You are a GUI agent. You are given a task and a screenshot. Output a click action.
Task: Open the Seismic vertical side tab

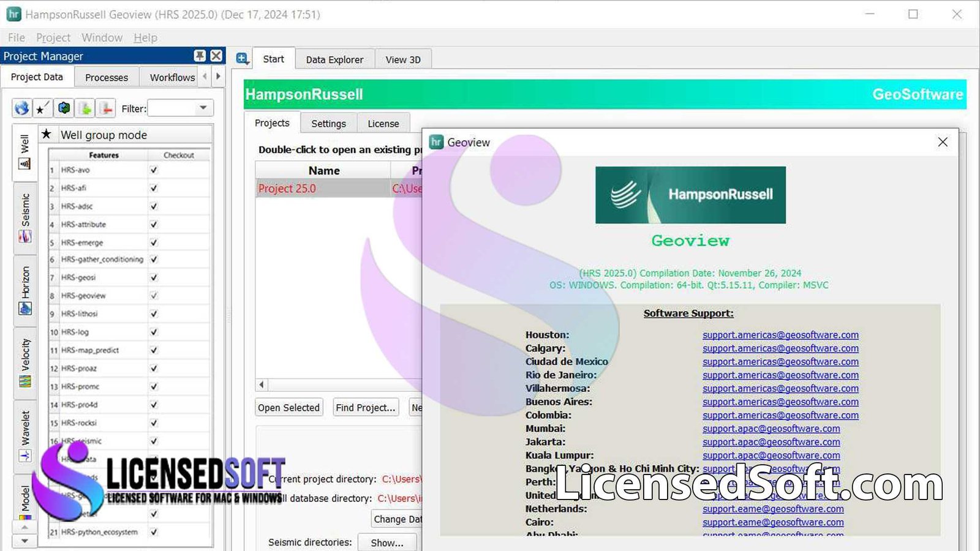click(25, 217)
